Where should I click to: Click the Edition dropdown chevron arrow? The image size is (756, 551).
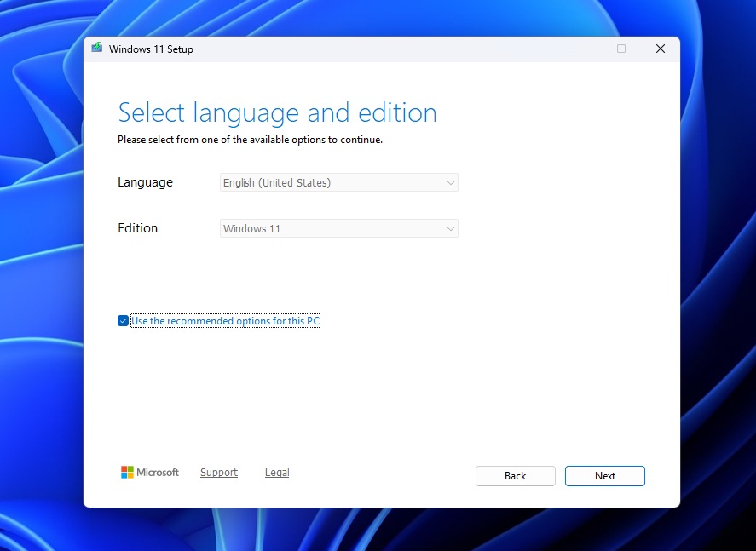click(x=450, y=228)
